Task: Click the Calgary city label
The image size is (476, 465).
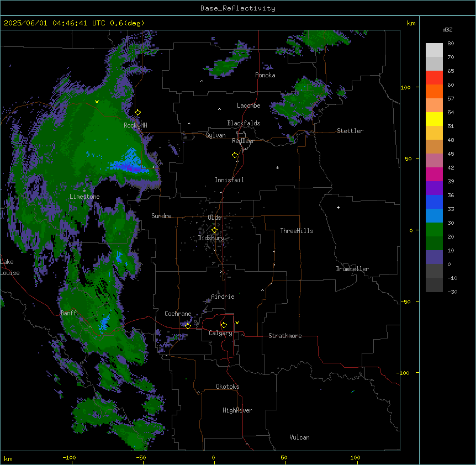Action: click(220, 333)
